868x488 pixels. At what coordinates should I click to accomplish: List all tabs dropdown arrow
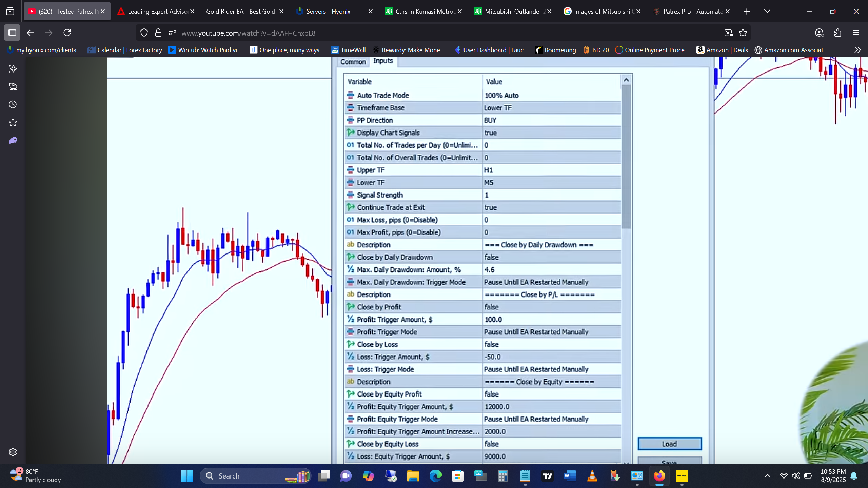pyautogui.click(x=767, y=12)
